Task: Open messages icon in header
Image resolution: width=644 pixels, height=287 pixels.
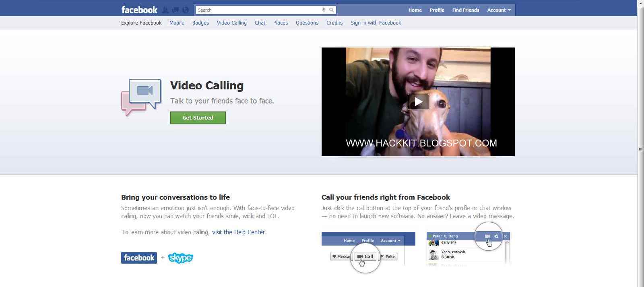Action: point(175,10)
